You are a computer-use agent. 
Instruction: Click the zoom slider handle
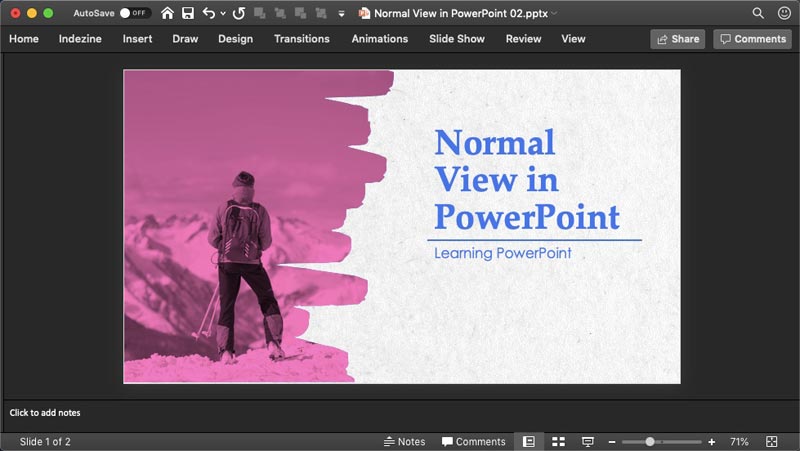tap(650, 441)
